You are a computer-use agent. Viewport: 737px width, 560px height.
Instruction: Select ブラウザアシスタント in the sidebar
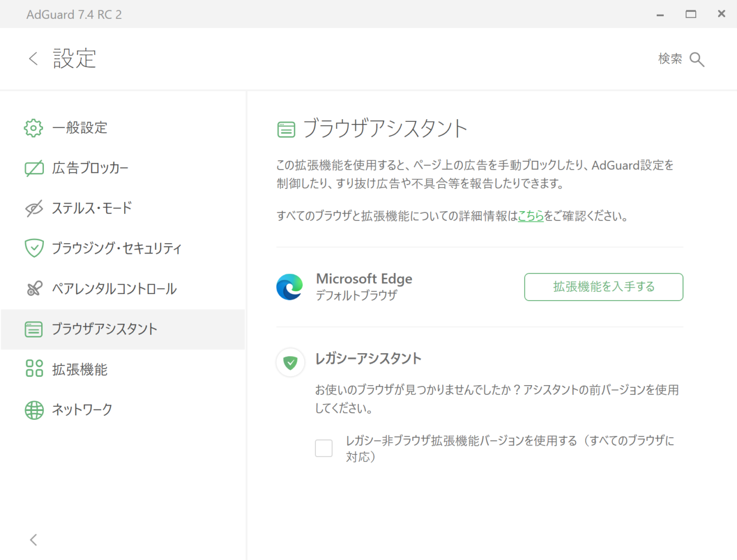click(123, 329)
